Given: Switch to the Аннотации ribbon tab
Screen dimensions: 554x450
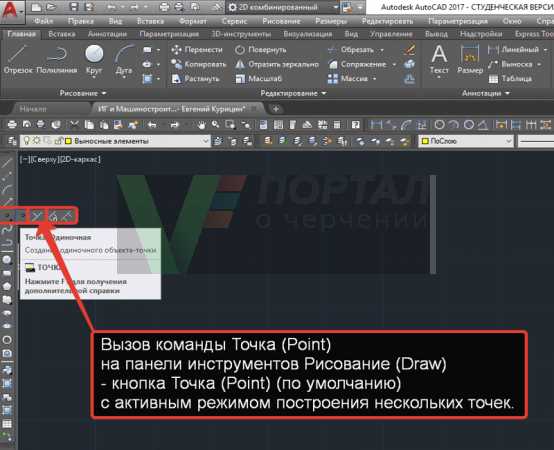Looking at the screenshot, I should tap(107, 34).
